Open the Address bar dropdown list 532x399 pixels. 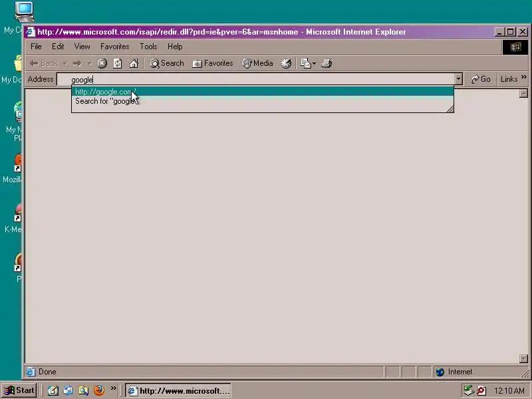(x=458, y=79)
